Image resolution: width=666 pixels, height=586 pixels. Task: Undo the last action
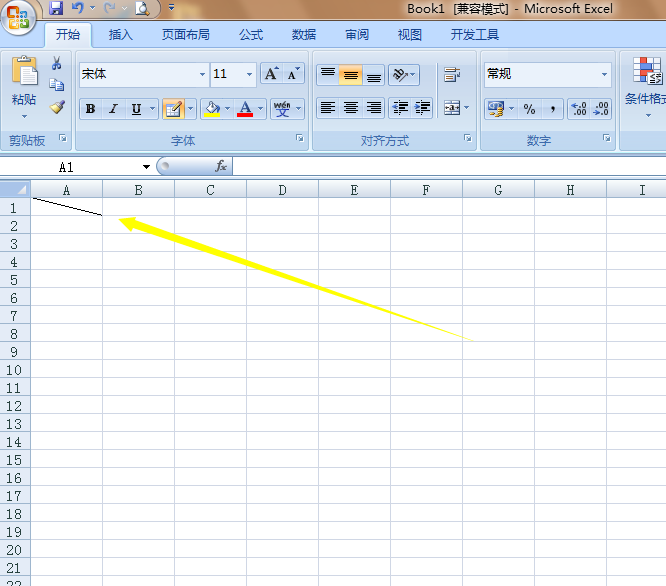[x=77, y=8]
